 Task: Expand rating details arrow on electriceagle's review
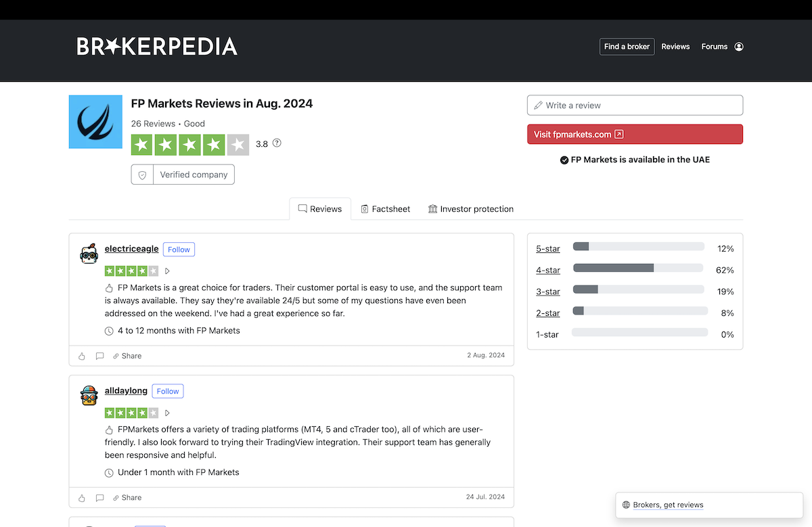[x=167, y=271]
